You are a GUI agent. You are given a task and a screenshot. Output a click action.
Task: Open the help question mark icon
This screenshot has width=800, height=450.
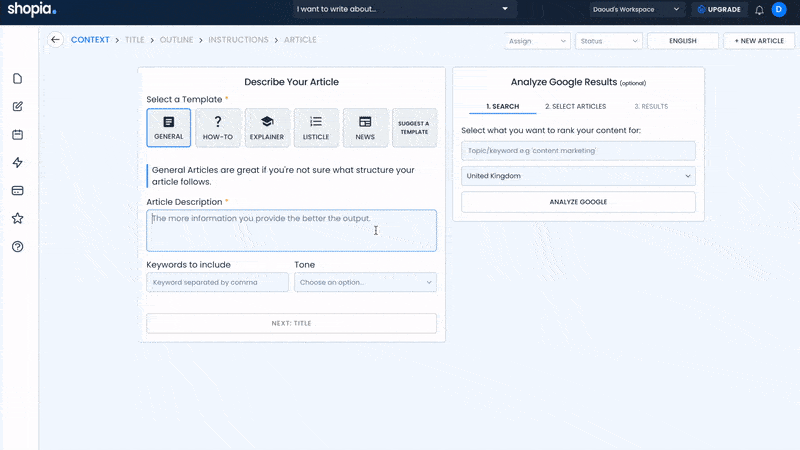point(17,247)
